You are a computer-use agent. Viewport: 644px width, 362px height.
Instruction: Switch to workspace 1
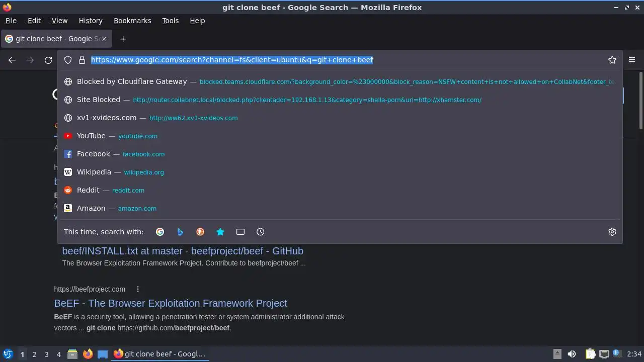coord(22,354)
